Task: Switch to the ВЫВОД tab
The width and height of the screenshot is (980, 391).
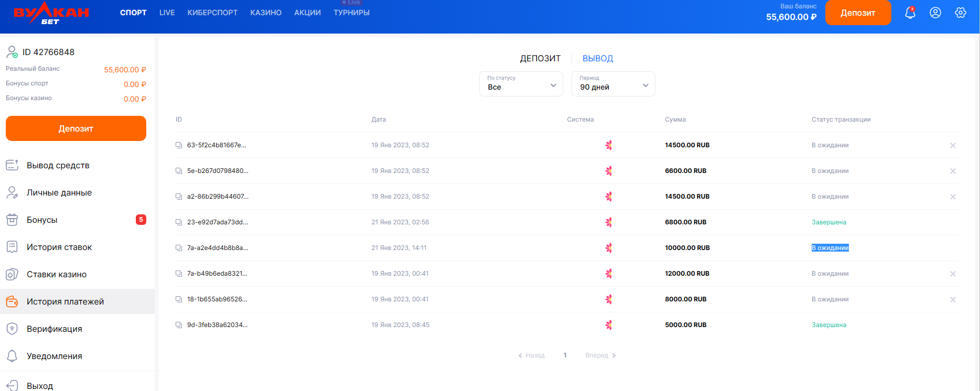Action: 598,59
